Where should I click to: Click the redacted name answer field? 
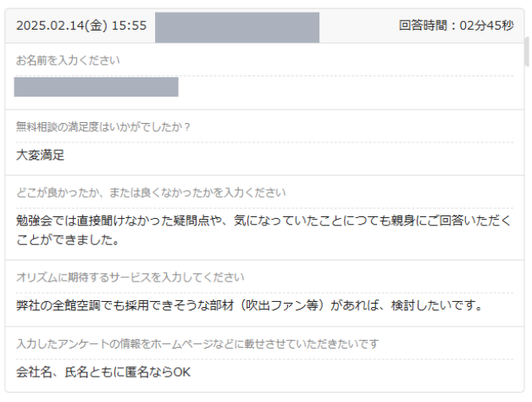coord(97,87)
